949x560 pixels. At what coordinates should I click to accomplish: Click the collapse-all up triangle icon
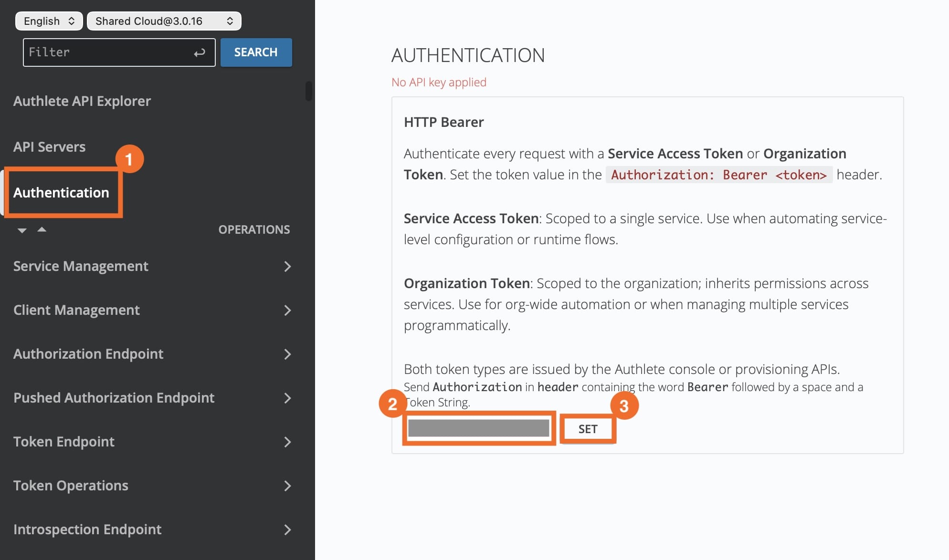point(42,229)
